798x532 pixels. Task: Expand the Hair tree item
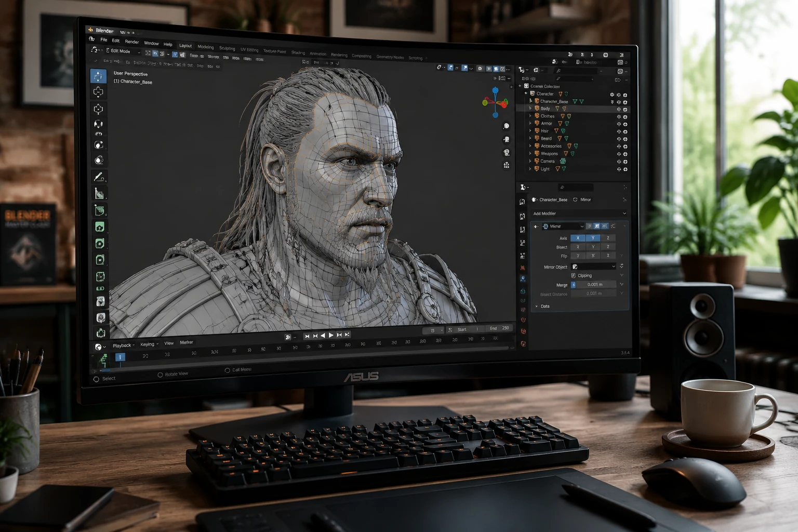(530, 131)
